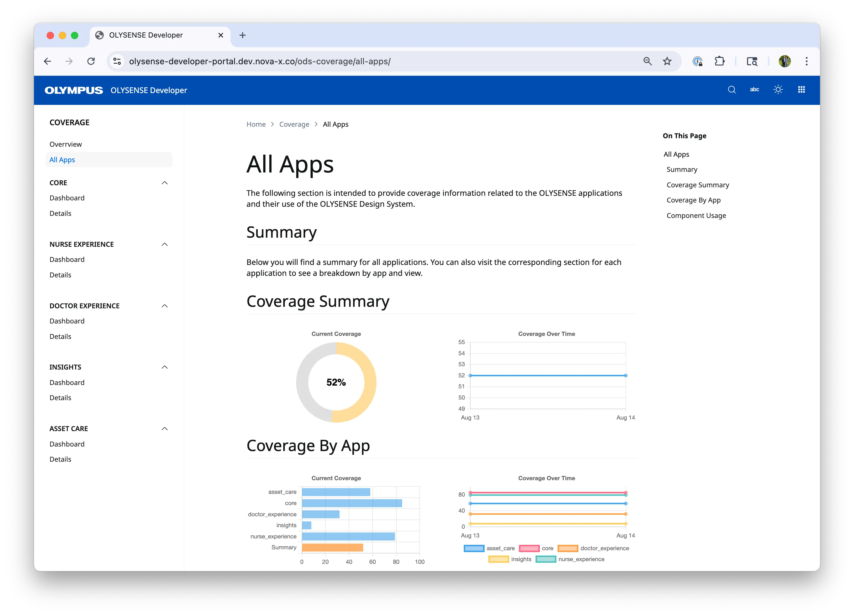Collapse the CORE section in sidebar
Viewport: 854px width, 616px height.
tap(165, 182)
